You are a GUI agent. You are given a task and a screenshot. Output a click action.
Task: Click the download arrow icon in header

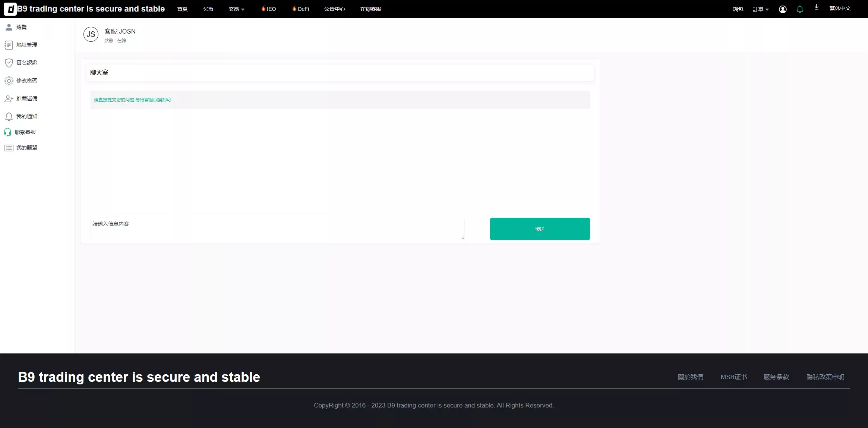(x=817, y=7)
